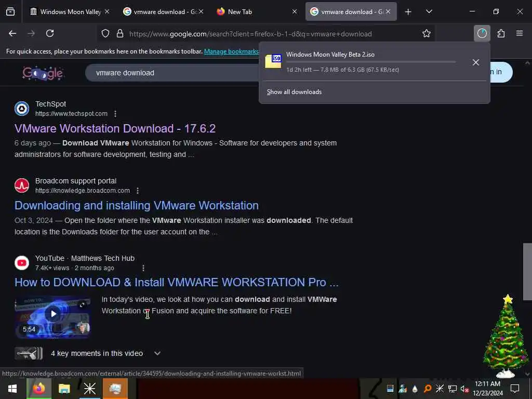
Task: Show site security padlock info
Action: [120, 34]
